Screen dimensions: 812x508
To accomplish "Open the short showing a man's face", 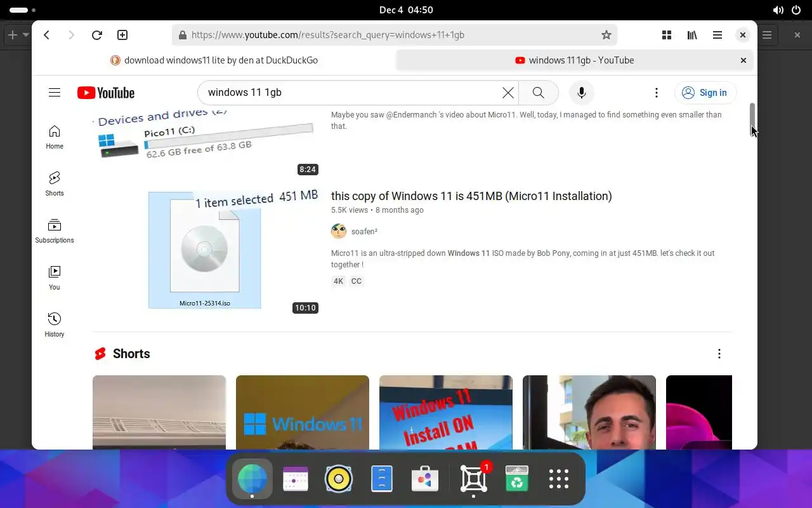I will pos(589,412).
